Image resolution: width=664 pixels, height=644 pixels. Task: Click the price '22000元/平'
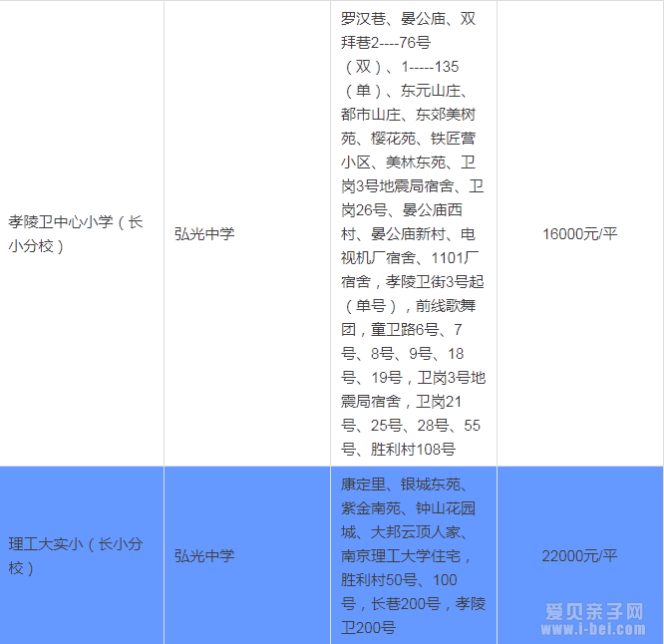pyautogui.click(x=579, y=555)
